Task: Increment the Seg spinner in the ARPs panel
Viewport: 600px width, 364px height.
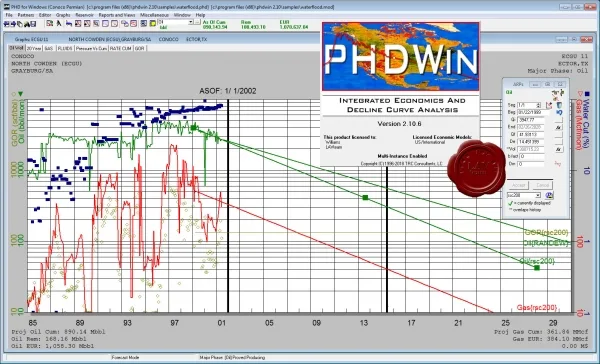Action: click(538, 104)
